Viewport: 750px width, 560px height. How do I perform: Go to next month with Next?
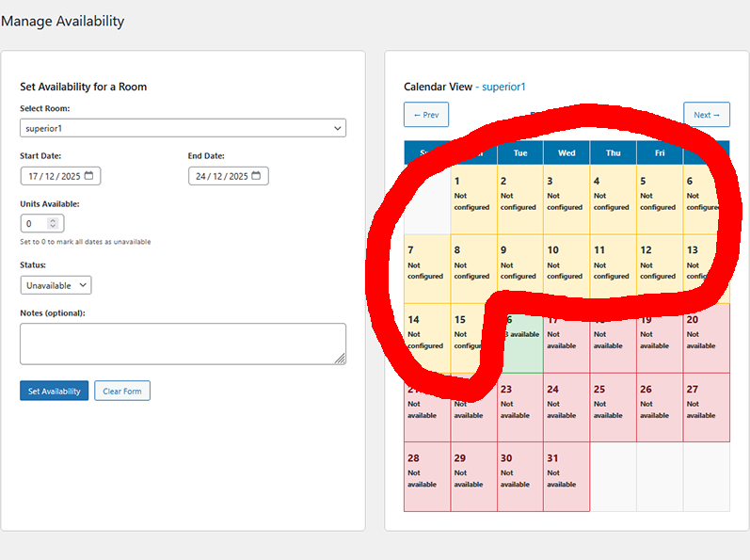[x=707, y=115]
